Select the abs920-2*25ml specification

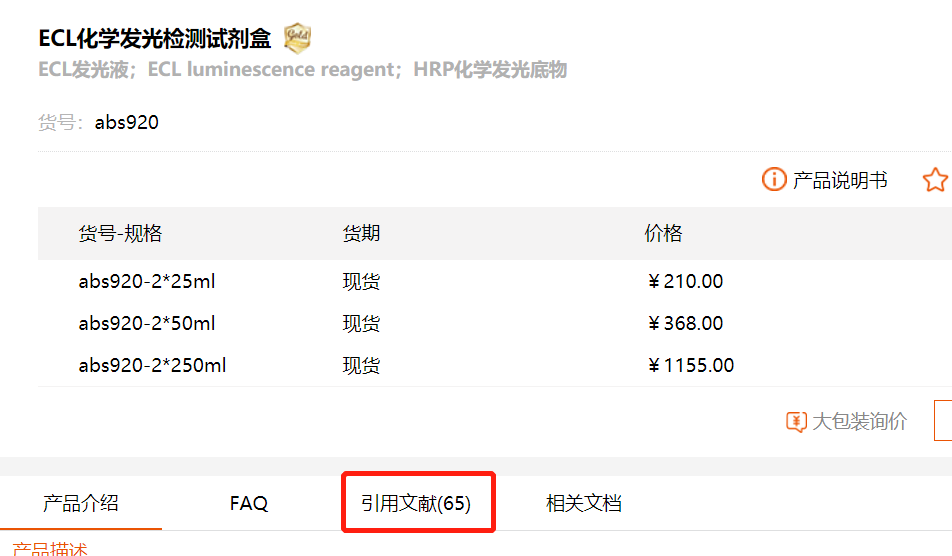click(x=147, y=282)
